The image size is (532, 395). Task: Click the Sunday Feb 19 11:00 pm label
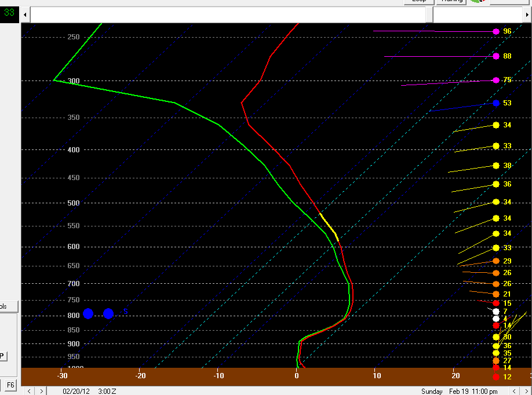point(460,392)
